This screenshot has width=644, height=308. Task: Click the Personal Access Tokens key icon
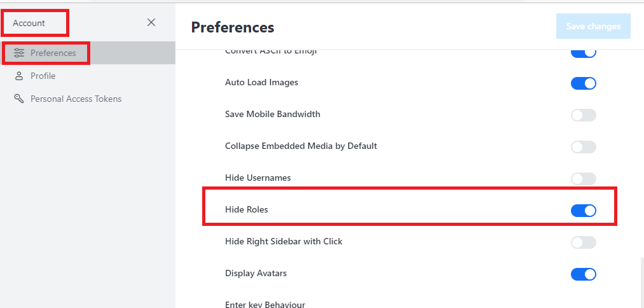coord(19,99)
